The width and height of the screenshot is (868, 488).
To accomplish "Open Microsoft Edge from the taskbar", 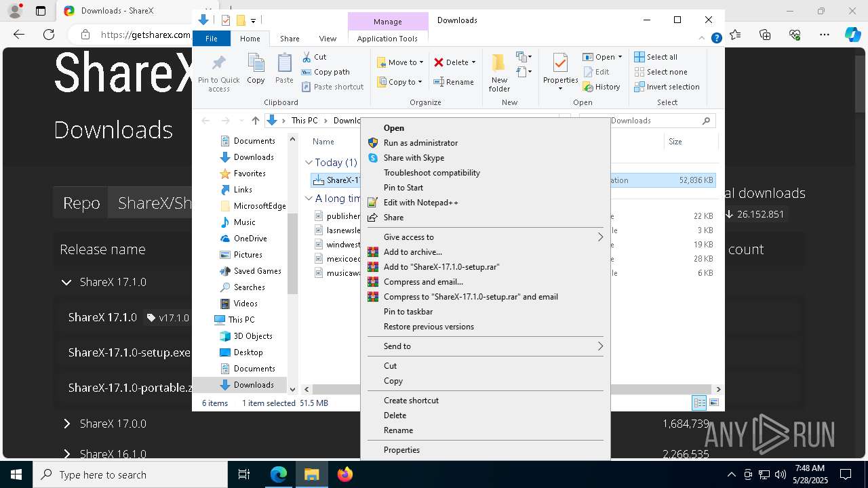I will pyautogui.click(x=279, y=474).
